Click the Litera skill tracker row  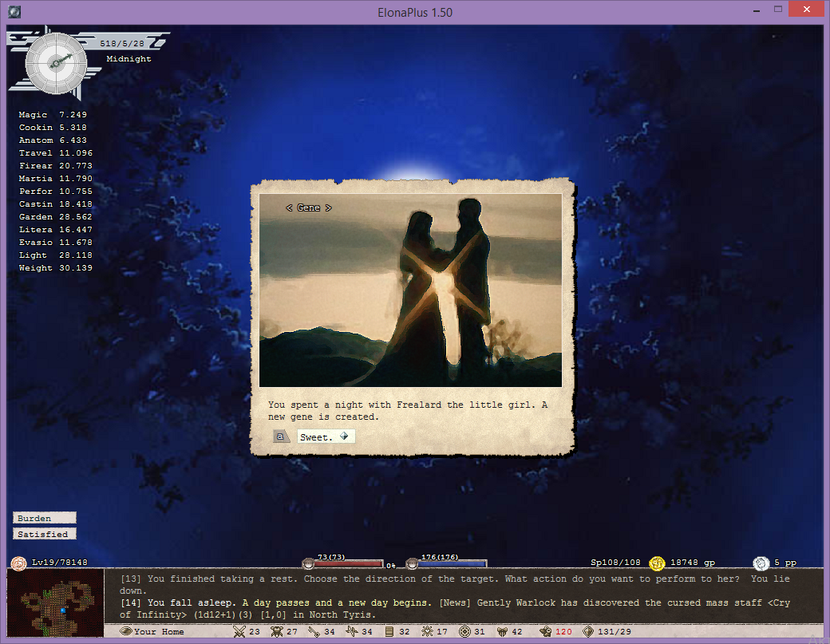click(x=56, y=229)
